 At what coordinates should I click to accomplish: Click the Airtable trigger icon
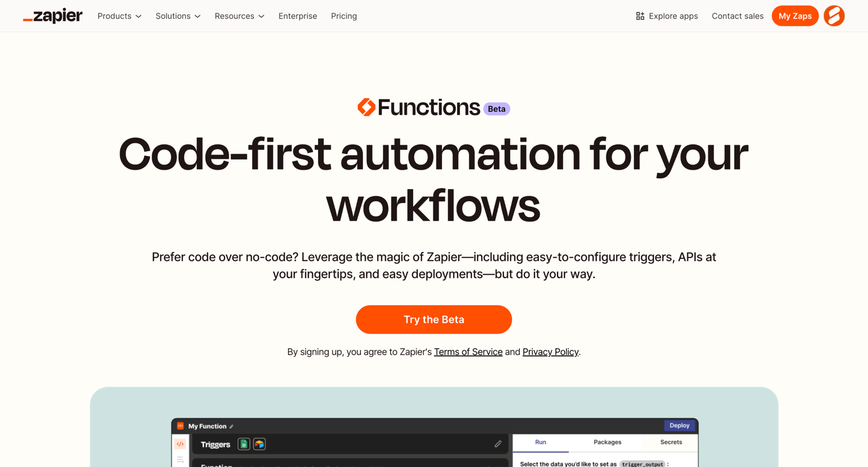(x=259, y=444)
